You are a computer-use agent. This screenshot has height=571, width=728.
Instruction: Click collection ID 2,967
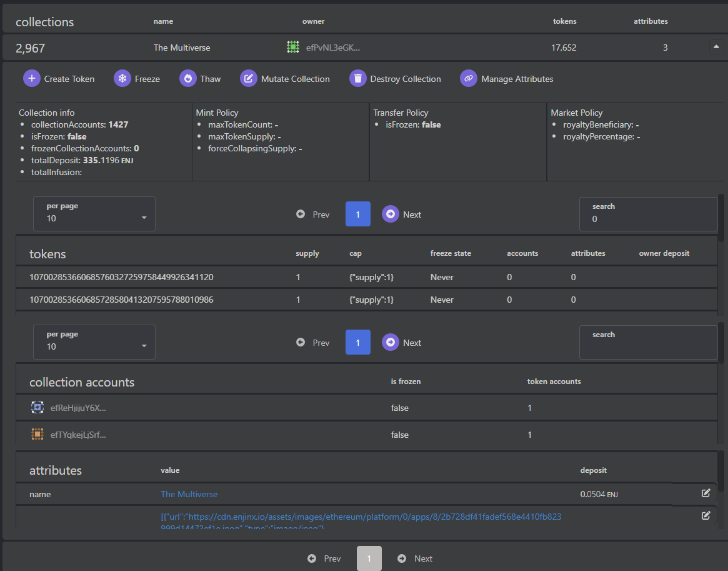click(x=30, y=48)
